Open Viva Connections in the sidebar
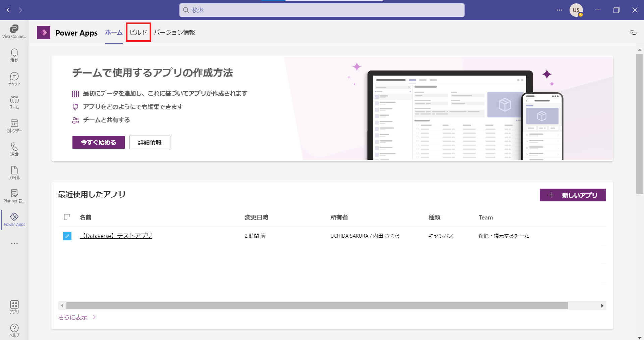This screenshot has width=644, height=340. click(14, 32)
